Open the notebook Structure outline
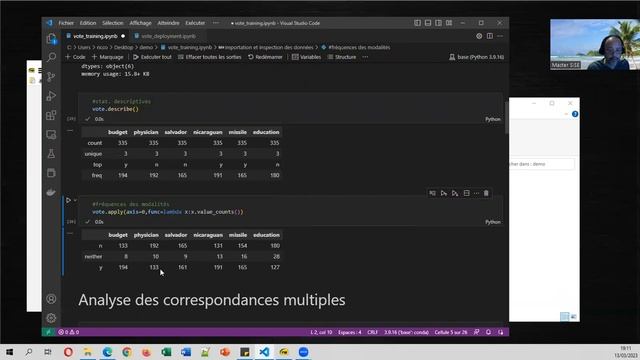The width and height of the screenshot is (640, 360). coord(342,57)
